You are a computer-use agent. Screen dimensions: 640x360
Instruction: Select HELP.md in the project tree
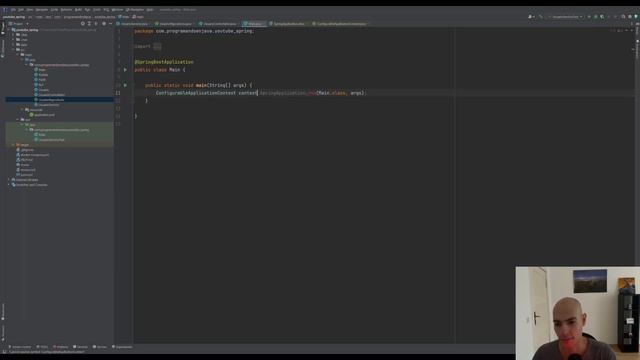[24, 160]
